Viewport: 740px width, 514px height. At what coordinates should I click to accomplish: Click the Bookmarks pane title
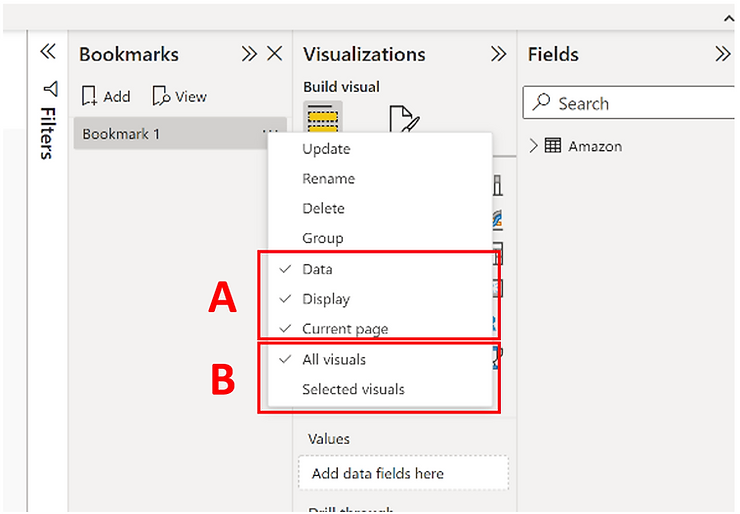pos(129,54)
